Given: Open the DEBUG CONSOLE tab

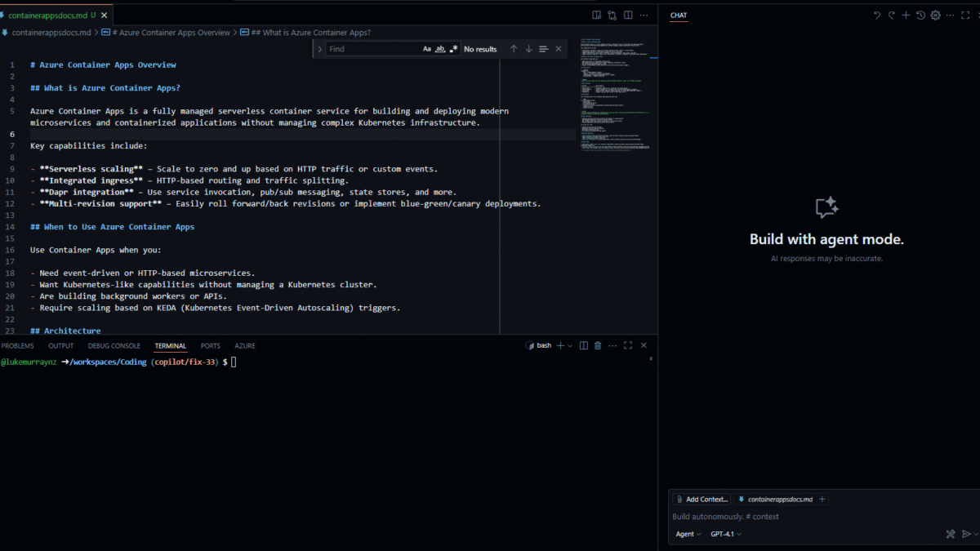Looking at the screenshot, I should point(114,346).
